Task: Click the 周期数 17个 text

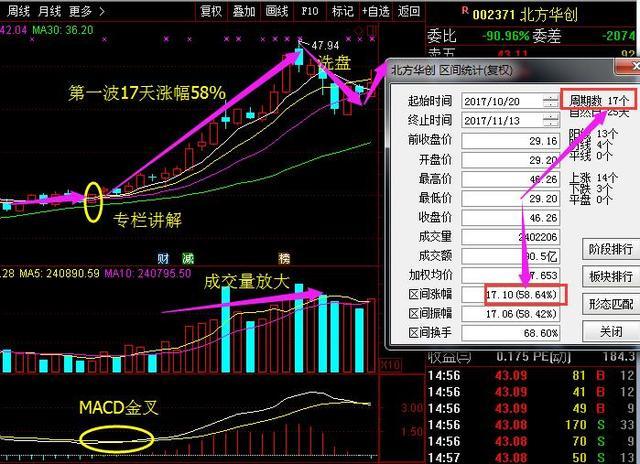Action: [x=599, y=100]
